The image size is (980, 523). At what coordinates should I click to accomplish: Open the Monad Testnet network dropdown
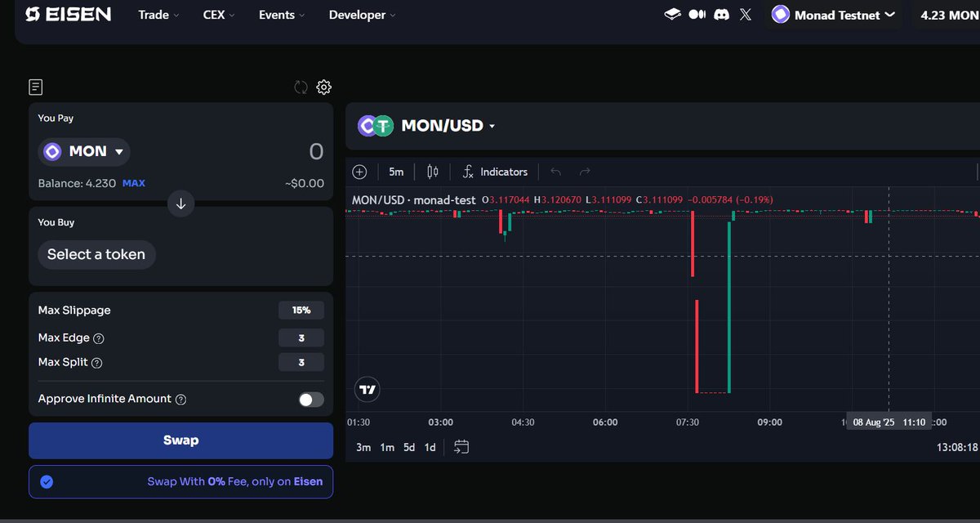click(834, 15)
